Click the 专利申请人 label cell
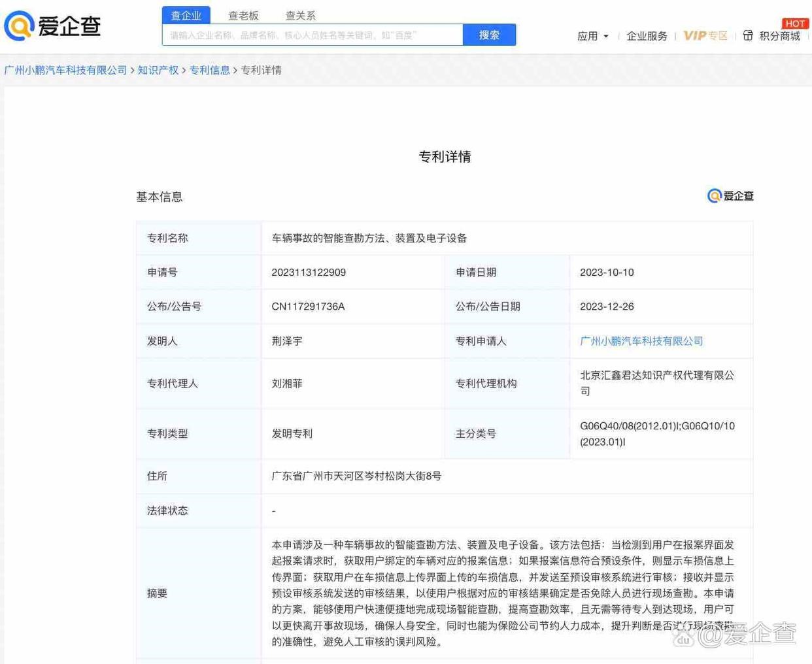The image size is (812, 664). pyautogui.click(x=507, y=341)
